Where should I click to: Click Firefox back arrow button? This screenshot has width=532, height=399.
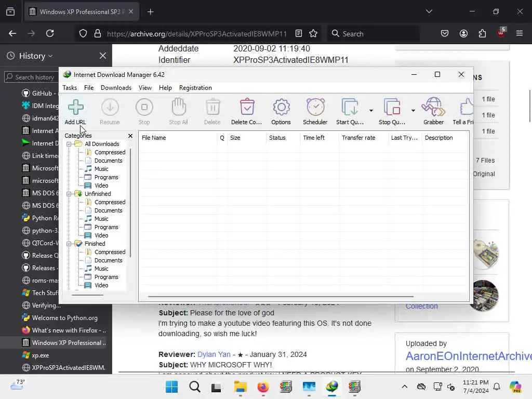tap(12, 33)
